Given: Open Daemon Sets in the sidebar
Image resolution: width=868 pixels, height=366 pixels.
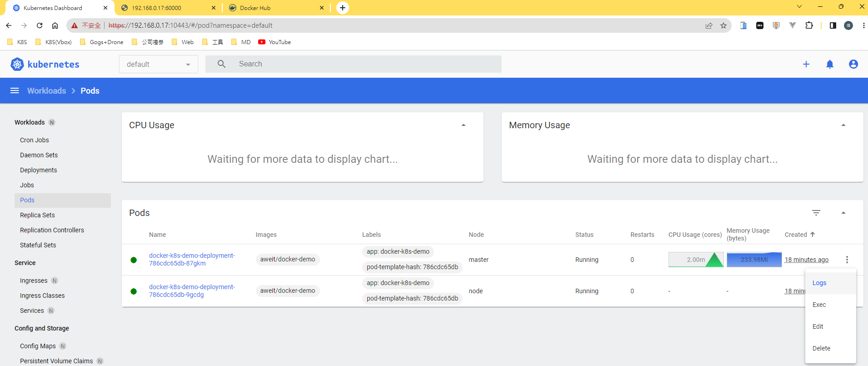Looking at the screenshot, I should 39,155.
